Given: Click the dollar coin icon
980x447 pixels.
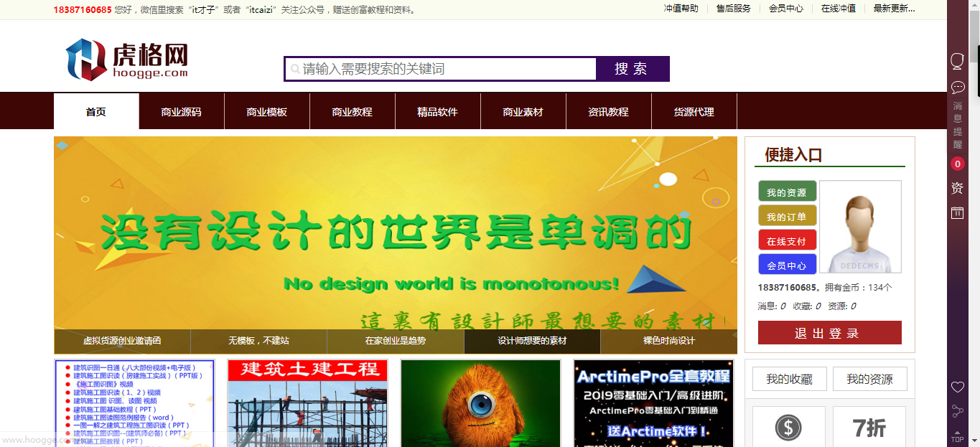Looking at the screenshot, I should [x=788, y=428].
